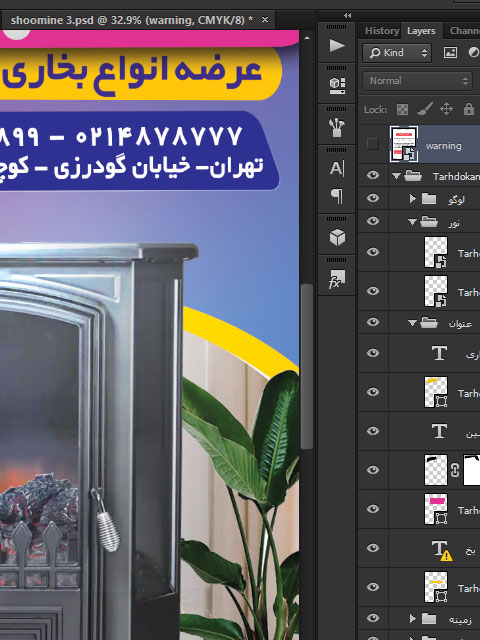Click the mask link chain icon
The width and height of the screenshot is (480, 640).
[455, 470]
